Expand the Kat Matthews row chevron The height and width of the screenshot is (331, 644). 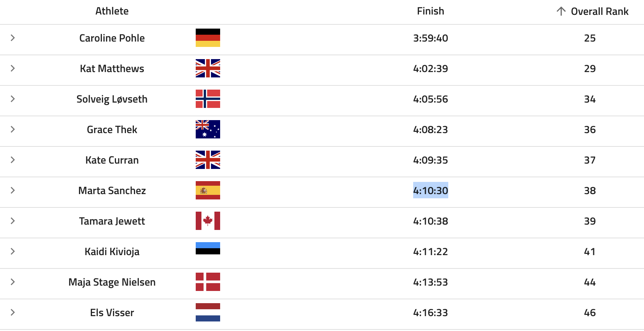click(x=13, y=68)
